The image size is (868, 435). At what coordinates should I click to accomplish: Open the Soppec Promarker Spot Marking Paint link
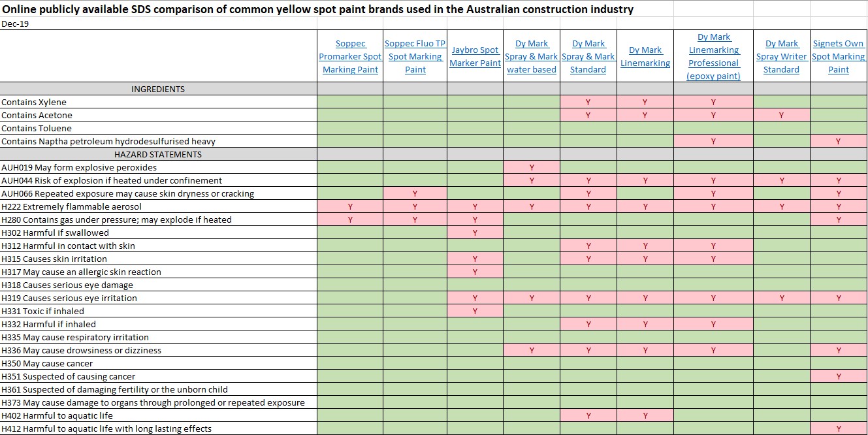point(350,57)
